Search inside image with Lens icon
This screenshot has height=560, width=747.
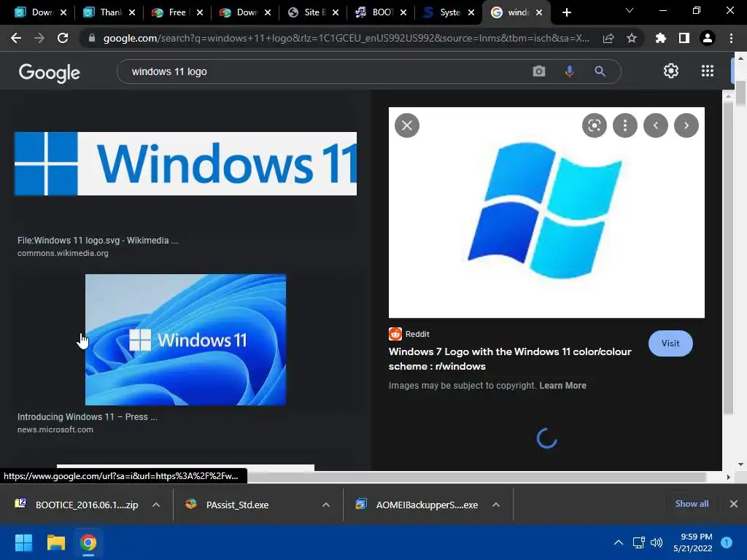click(594, 125)
